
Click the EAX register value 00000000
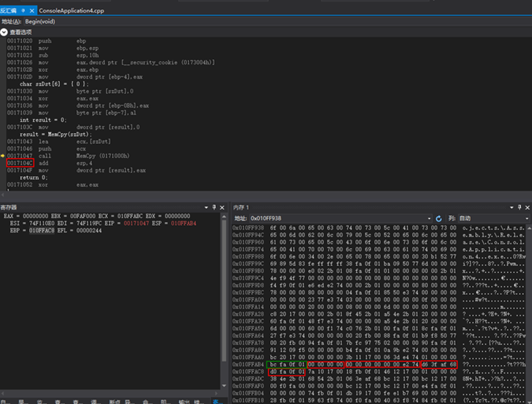tap(35, 216)
